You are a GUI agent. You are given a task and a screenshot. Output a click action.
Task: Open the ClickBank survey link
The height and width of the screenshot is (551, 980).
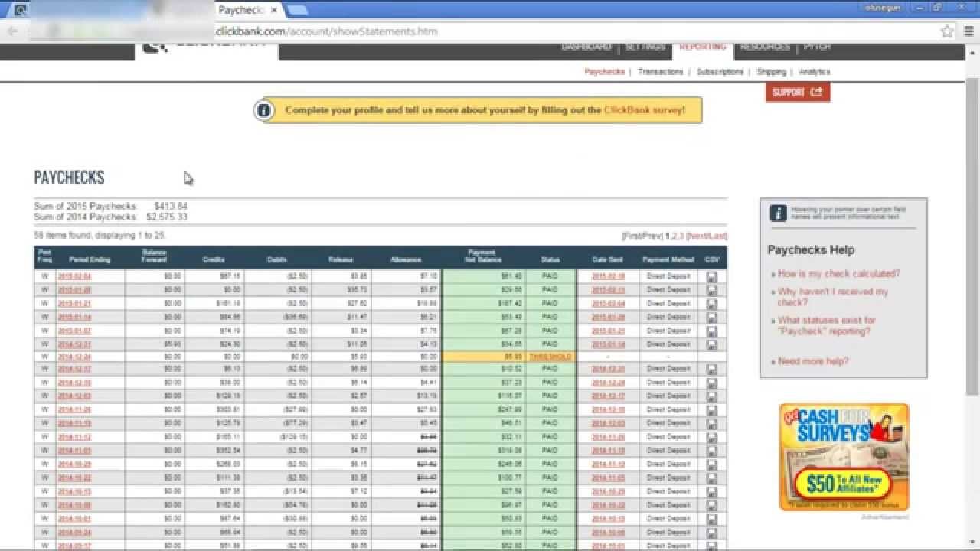click(642, 110)
